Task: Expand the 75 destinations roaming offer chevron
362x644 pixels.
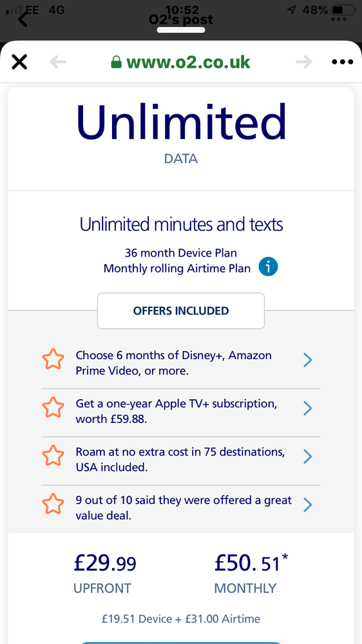Action: point(307,456)
